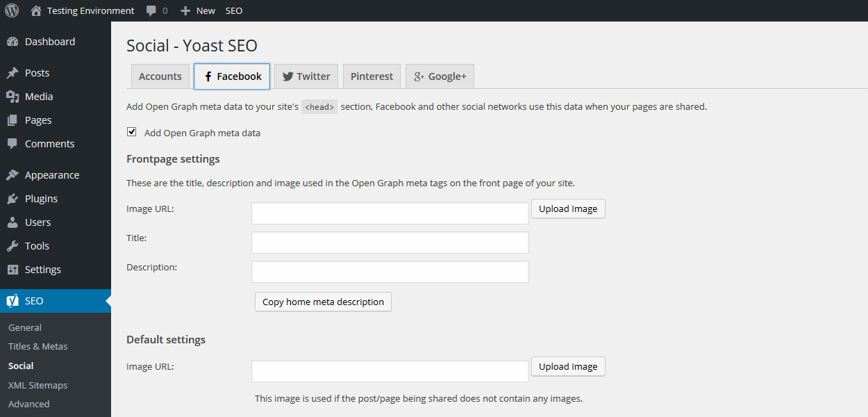868x417 pixels.
Task: Click the Yoast SEO logo icon in sidebar
Action: tap(12, 301)
